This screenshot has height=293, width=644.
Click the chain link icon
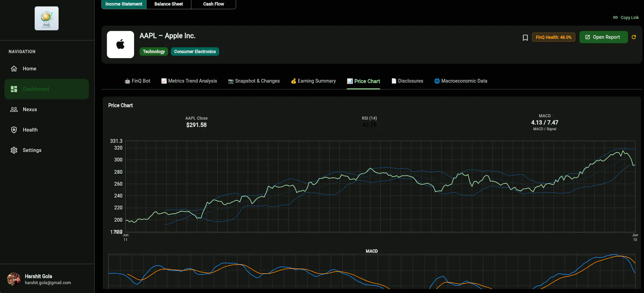pos(615,17)
